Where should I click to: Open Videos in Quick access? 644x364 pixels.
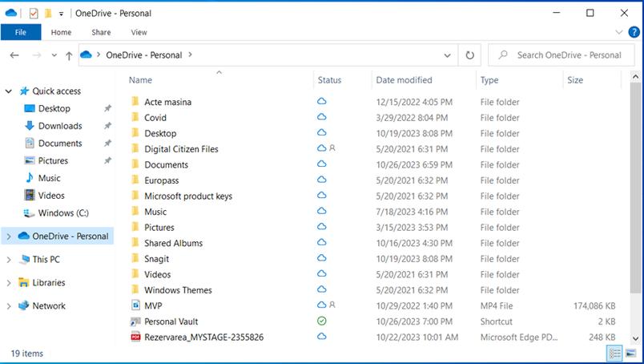(51, 196)
